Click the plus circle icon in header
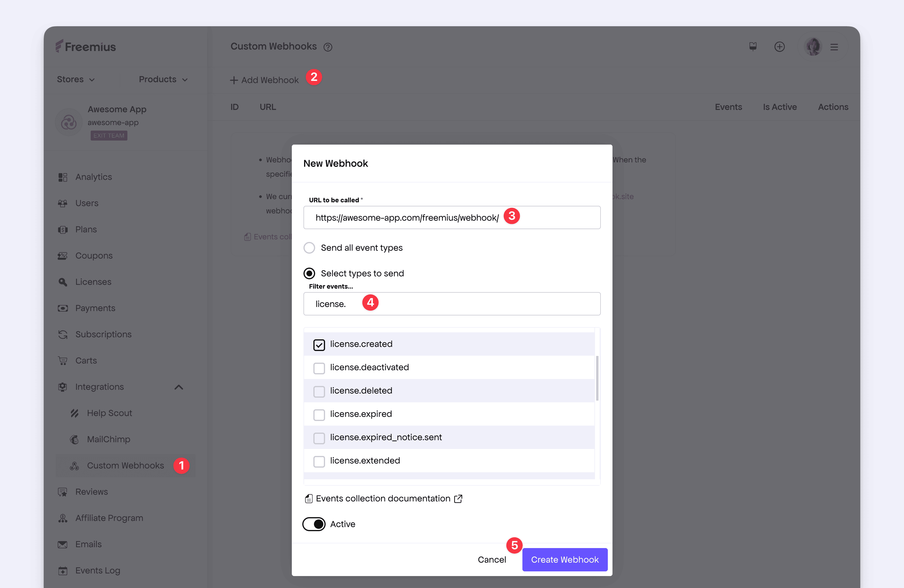This screenshot has height=588, width=904. (x=780, y=47)
